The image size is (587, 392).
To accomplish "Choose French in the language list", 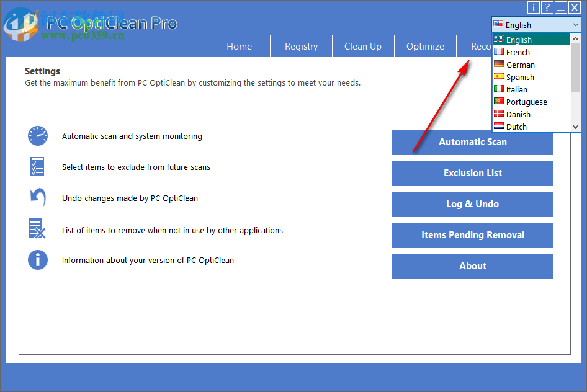I will pyautogui.click(x=531, y=52).
